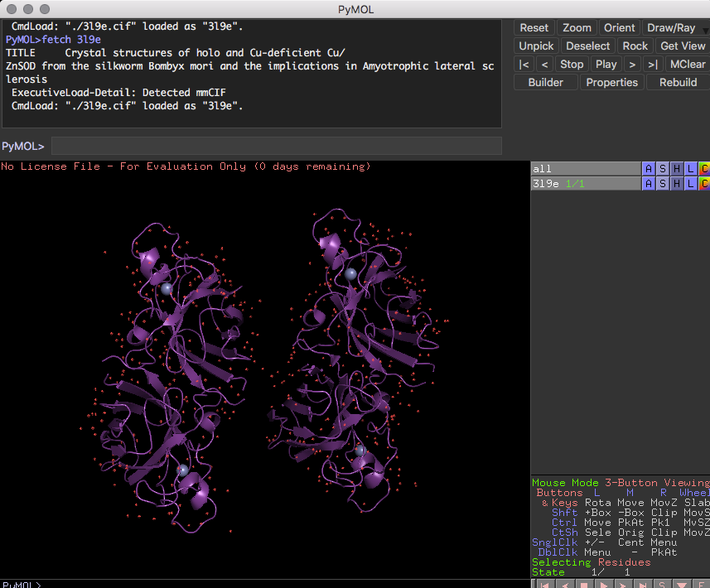This screenshot has width=710, height=588.
Task: Click the Orient button
Action: tap(620, 27)
